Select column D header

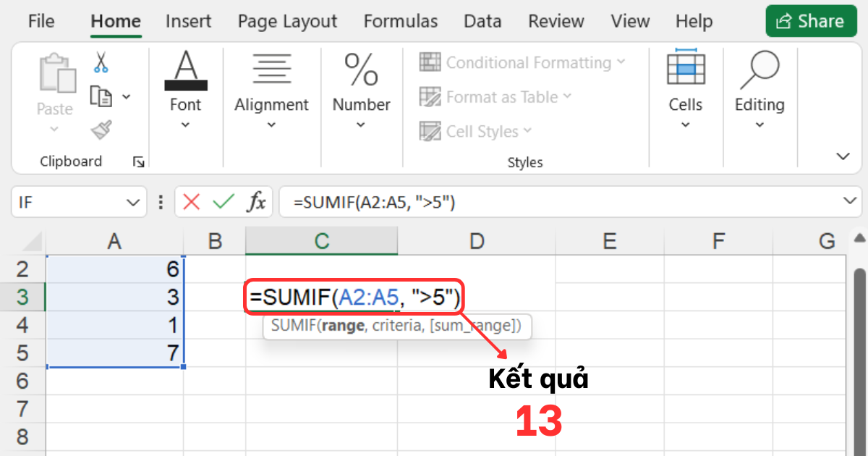pyautogui.click(x=477, y=240)
